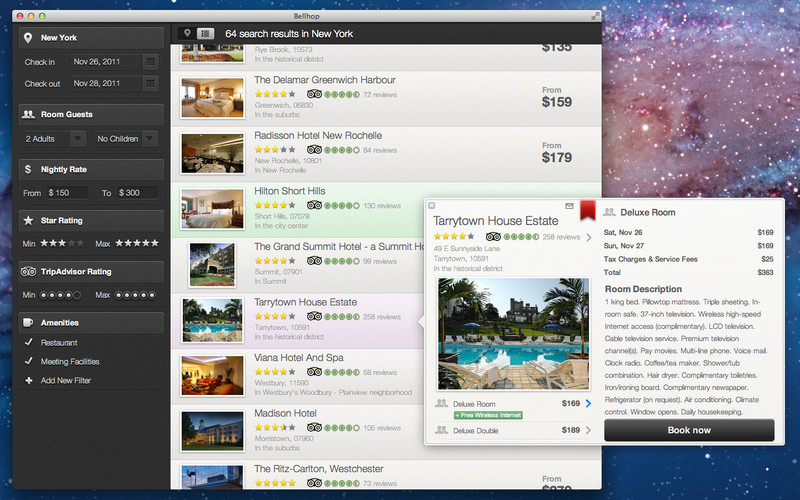Click the New York location field
800x500 pixels.
click(91, 38)
